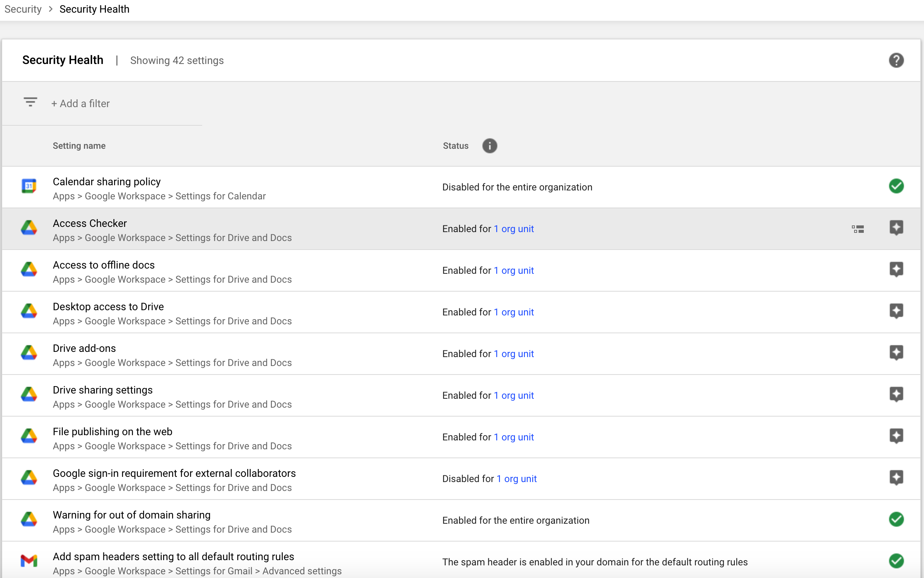Click green checkmark for out of domain sharing
Viewport: 924px width, 578px height.
(896, 520)
